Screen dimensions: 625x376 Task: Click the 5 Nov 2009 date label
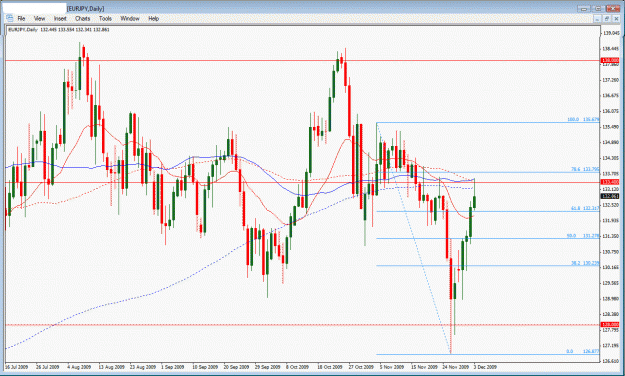point(392,367)
